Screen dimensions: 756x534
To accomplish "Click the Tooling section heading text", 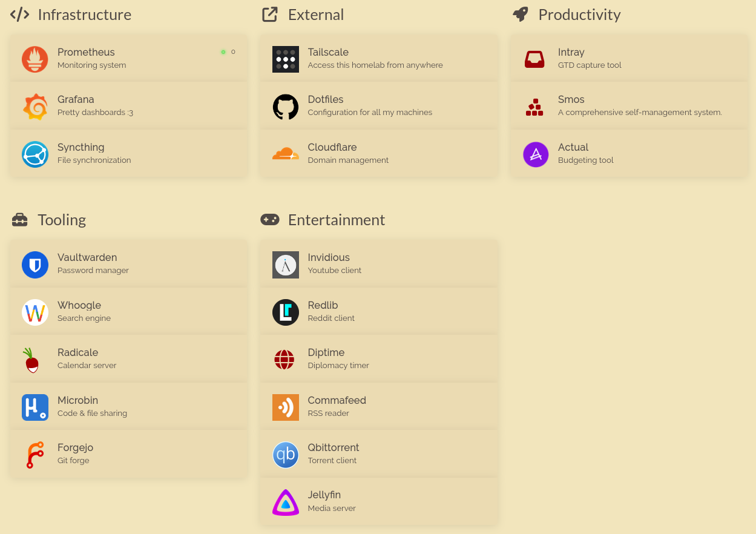I will click(62, 220).
